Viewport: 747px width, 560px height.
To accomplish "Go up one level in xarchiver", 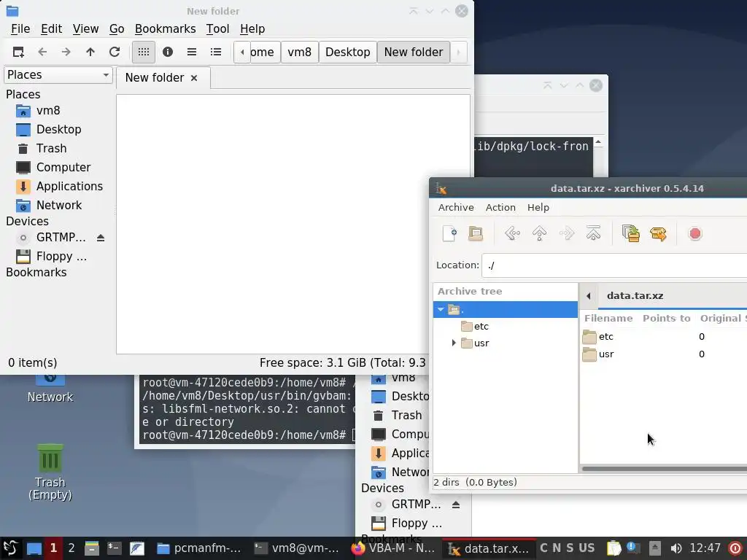I will point(539,233).
